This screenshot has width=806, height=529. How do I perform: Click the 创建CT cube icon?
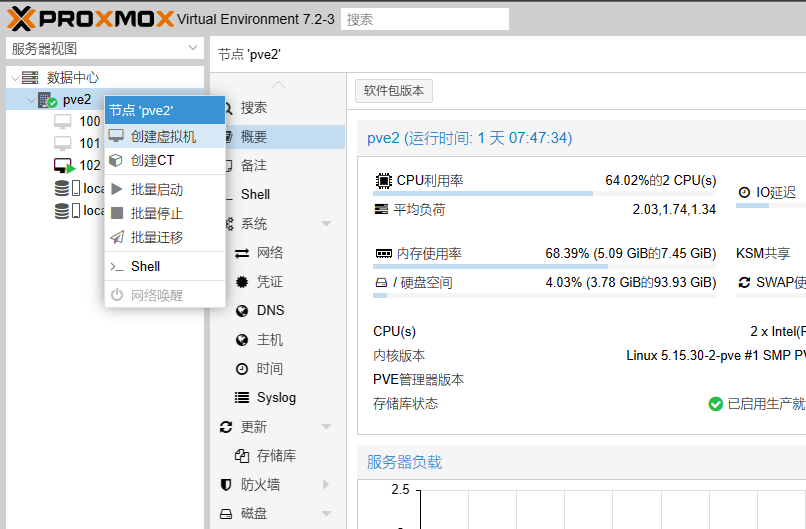pos(117,160)
